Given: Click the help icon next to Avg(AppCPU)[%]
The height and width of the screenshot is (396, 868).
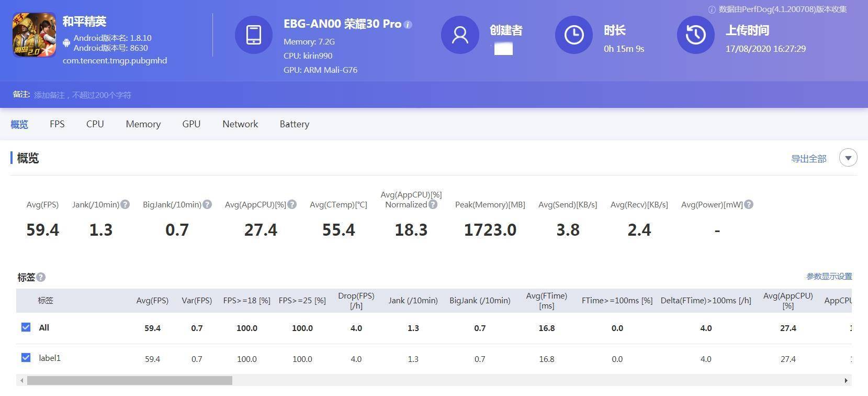Looking at the screenshot, I should coord(292,204).
